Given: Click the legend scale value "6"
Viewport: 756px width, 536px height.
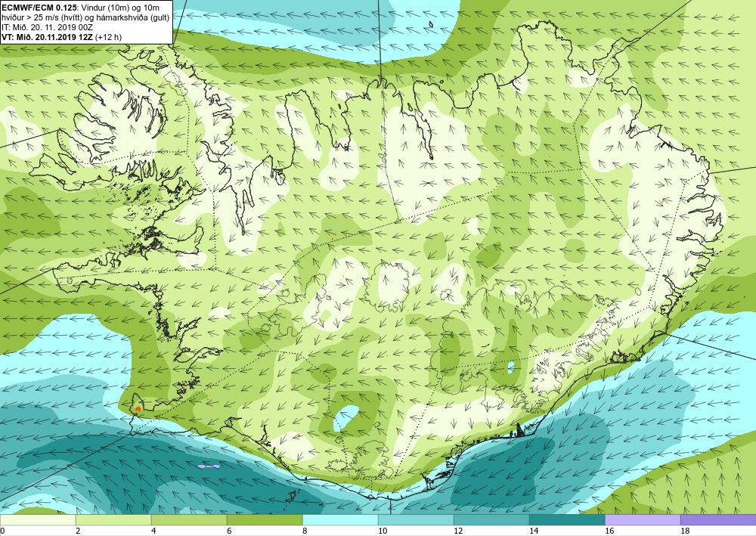Looking at the screenshot, I should 229,531.
